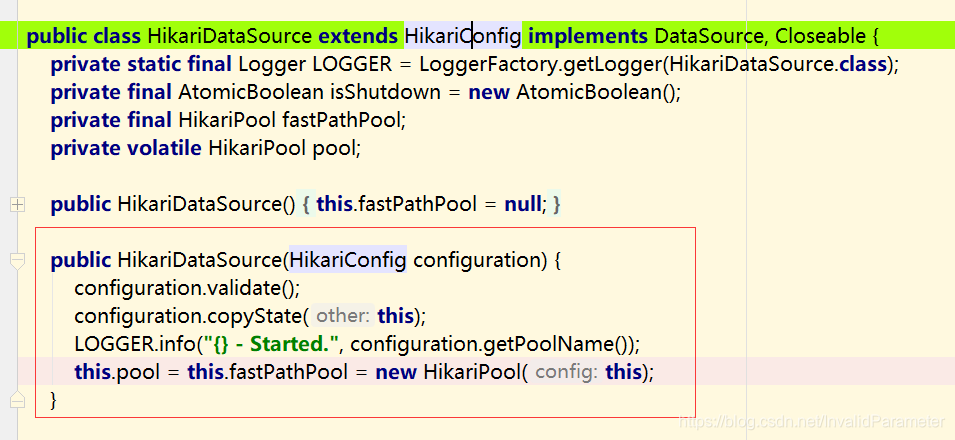Click the volatile pool field name
The height and width of the screenshot is (440, 955).
333,148
